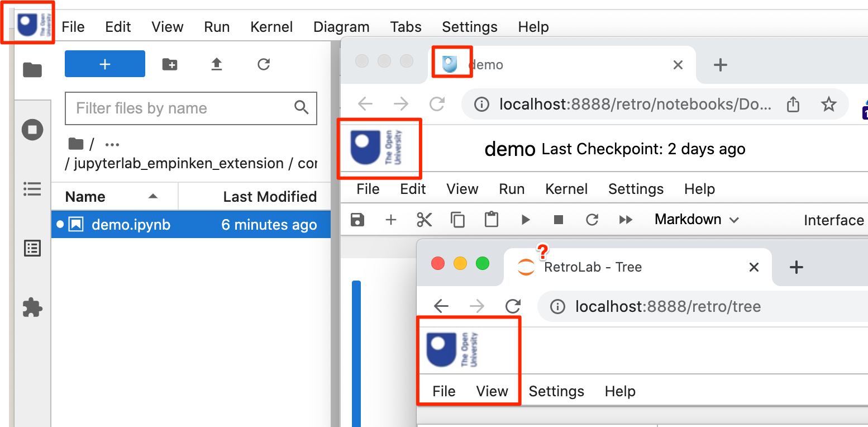Refresh the file list in file browser
This screenshot has height=427, width=868.
click(x=264, y=64)
